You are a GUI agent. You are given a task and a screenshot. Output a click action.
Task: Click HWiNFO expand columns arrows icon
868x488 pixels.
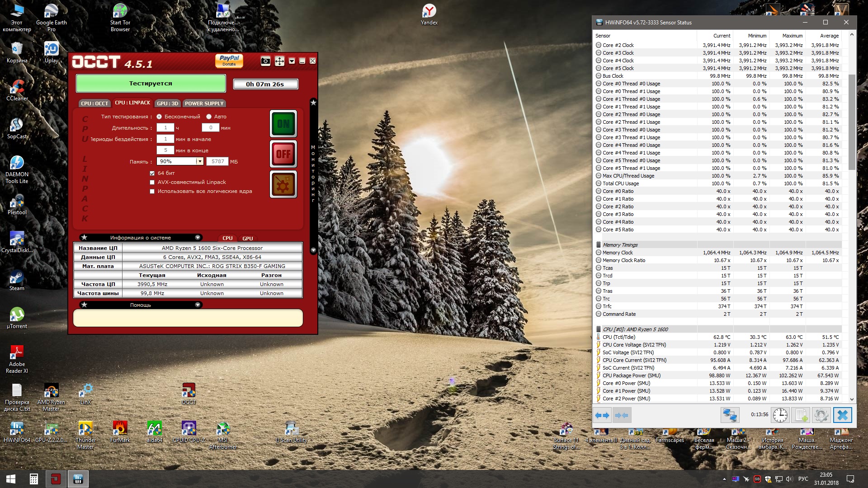pyautogui.click(x=602, y=415)
